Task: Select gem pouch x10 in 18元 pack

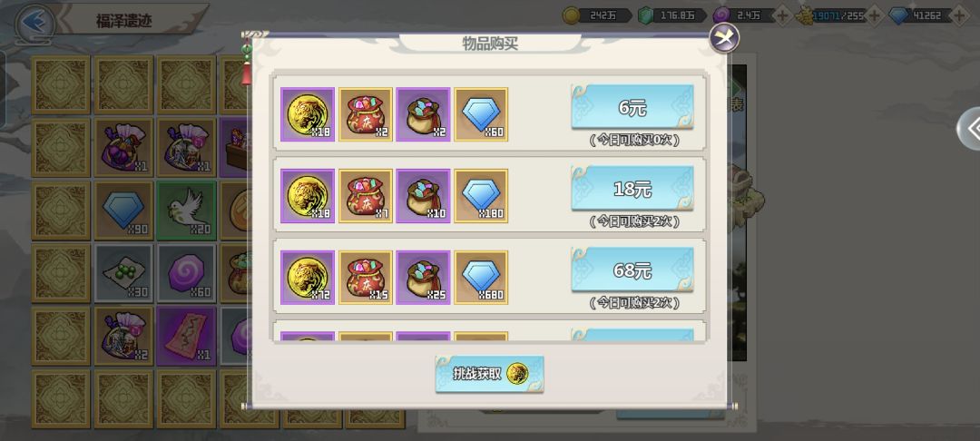Action: tap(423, 195)
